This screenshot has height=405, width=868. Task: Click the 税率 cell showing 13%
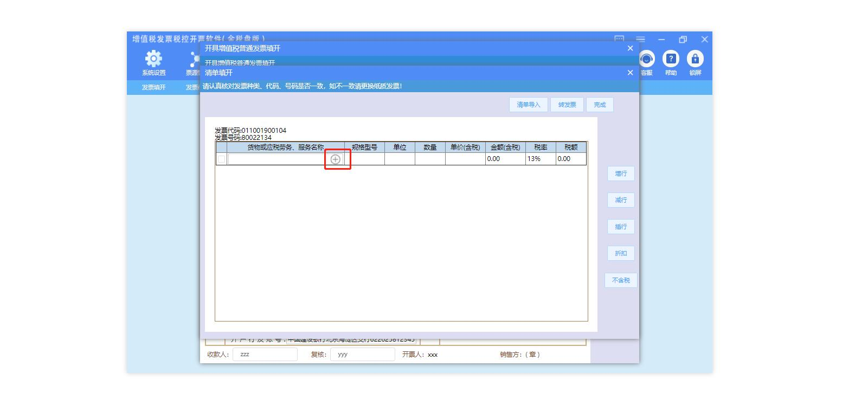tap(540, 159)
